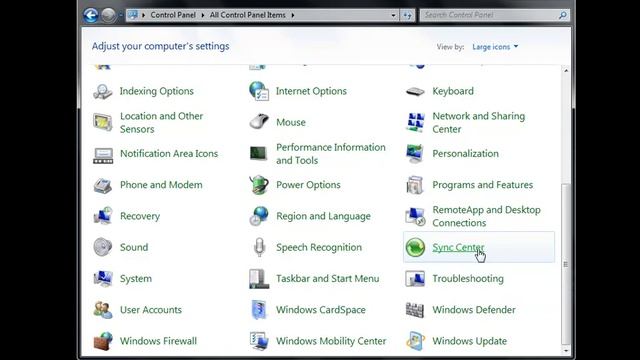Open the 'Windows CardSpace' link
The height and width of the screenshot is (360, 640).
click(x=321, y=310)
